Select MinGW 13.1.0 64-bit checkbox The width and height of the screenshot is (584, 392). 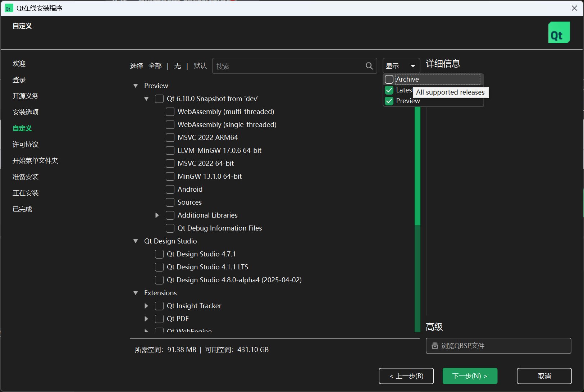coord(170,176)
